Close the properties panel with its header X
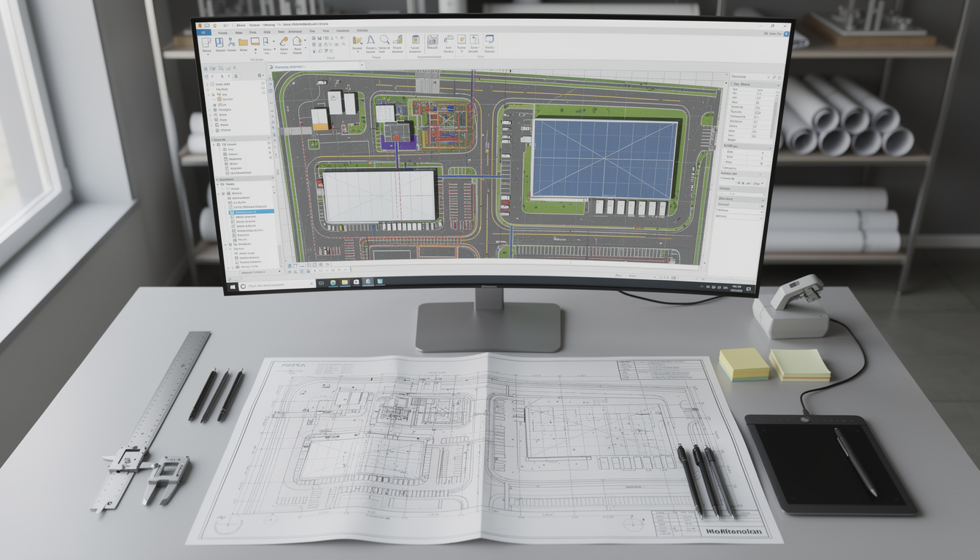Screen dimensions: 980x560 point(779,77)
